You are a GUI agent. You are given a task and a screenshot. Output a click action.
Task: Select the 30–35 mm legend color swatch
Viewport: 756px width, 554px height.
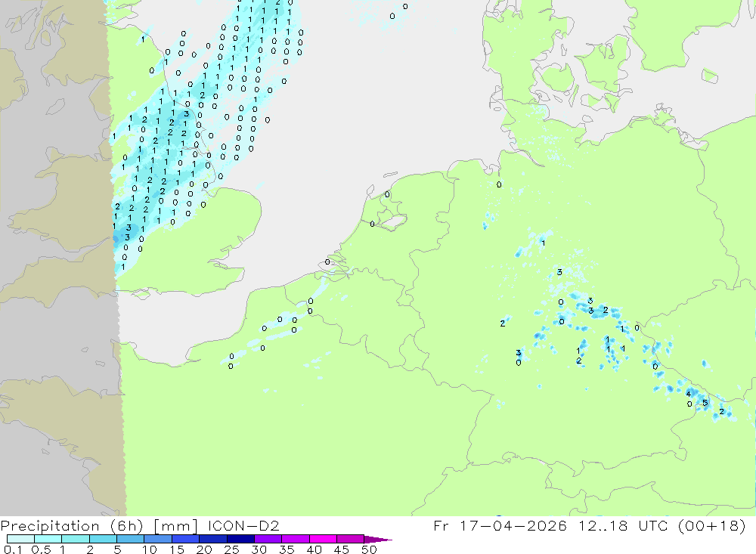pyautogui.click(x=268, y=539)
